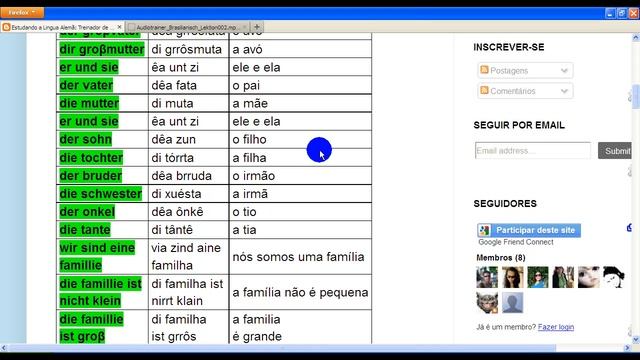The image size is (640, 360).
Task: Click the 'di tântê' pronunciation cell
Action: (189, 229)
